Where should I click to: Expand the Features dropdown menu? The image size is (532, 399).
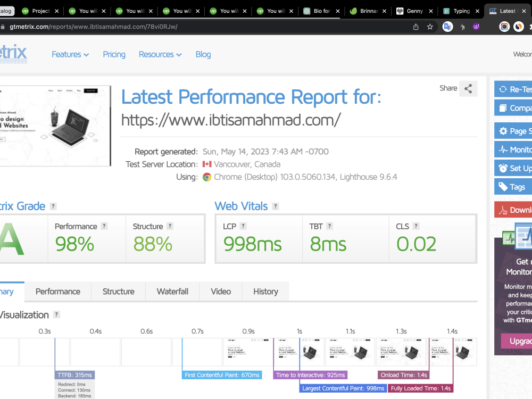tap(70, 54)
